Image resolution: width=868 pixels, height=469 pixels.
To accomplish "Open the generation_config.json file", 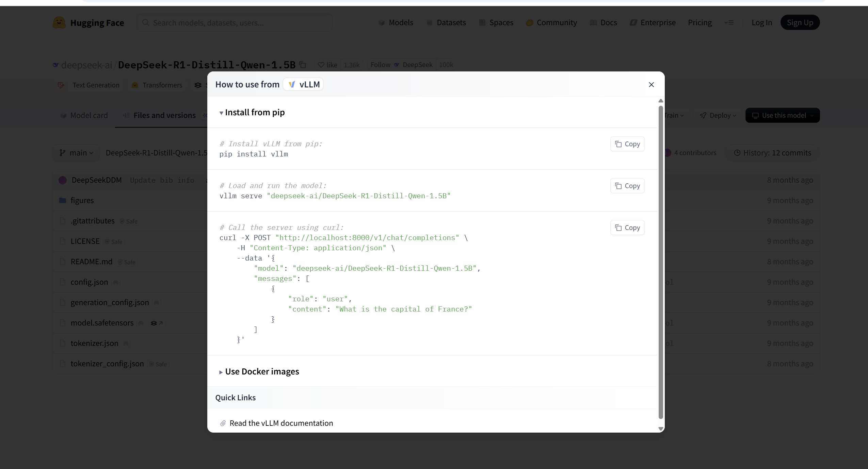I will pos(110,303).
